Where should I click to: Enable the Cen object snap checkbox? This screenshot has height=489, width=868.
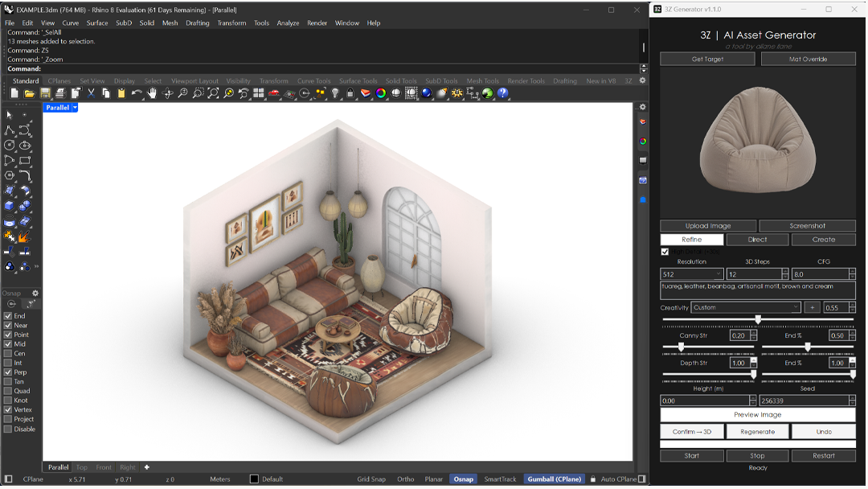tap(8, 353)
